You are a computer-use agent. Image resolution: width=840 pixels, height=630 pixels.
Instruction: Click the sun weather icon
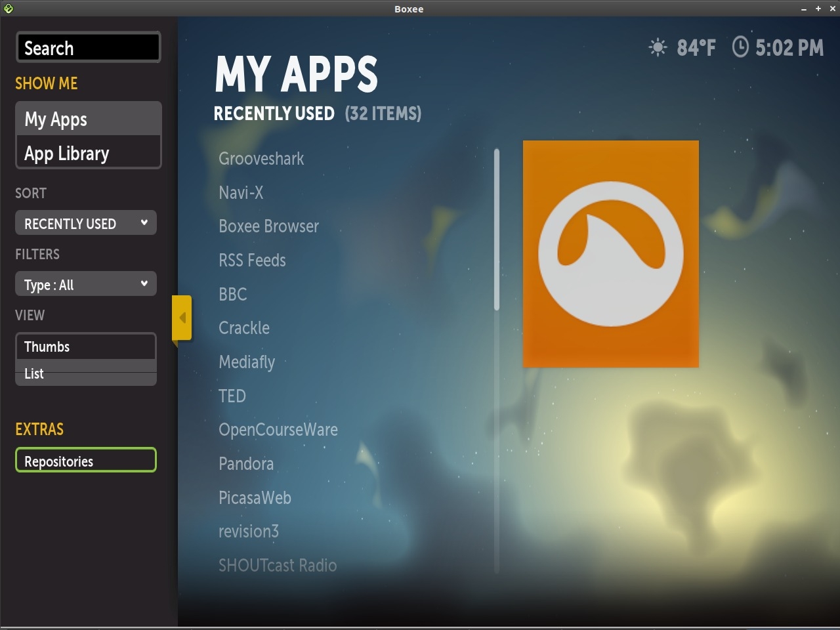click(658, 47)
